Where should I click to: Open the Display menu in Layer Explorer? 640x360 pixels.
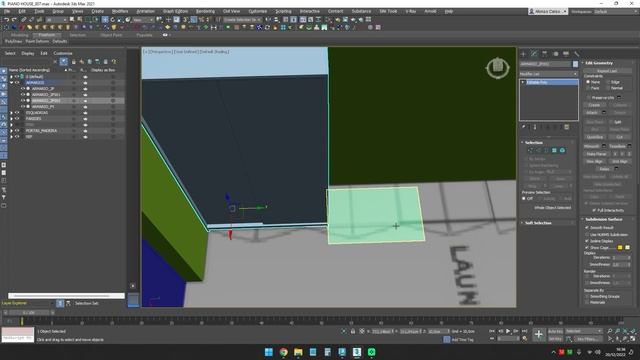(28, 53)
